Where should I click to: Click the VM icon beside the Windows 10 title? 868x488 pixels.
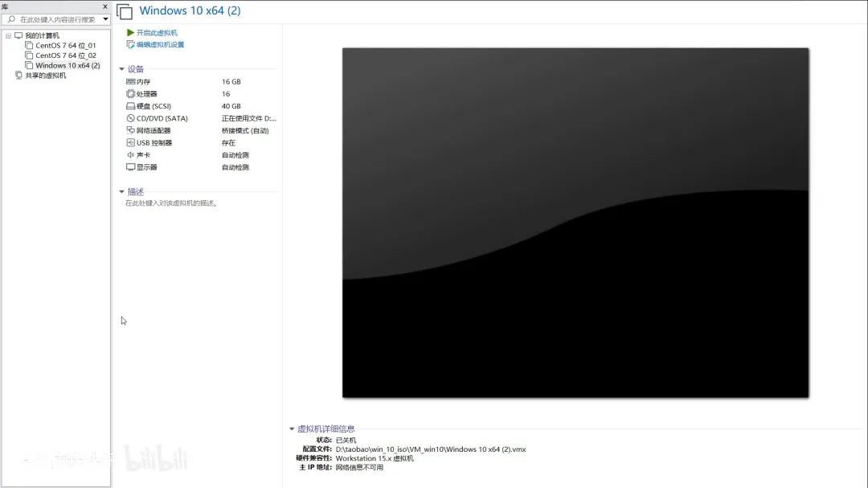[125, 11]
